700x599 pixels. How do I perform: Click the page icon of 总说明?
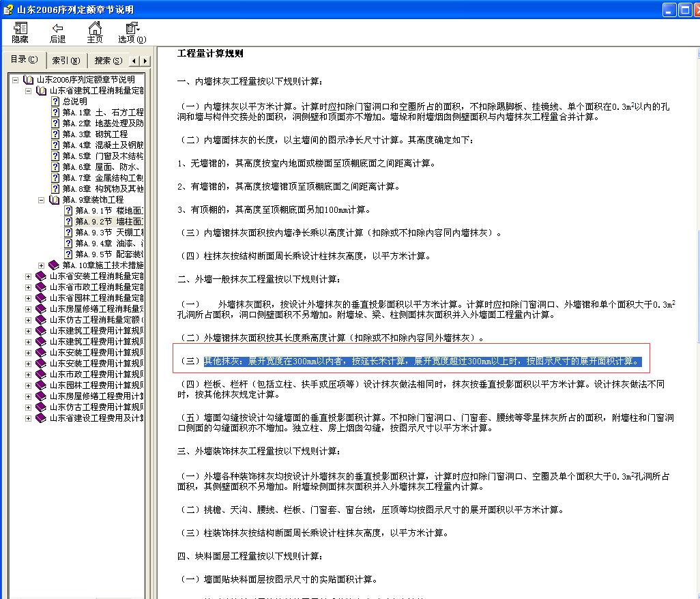tap(55, 102)
